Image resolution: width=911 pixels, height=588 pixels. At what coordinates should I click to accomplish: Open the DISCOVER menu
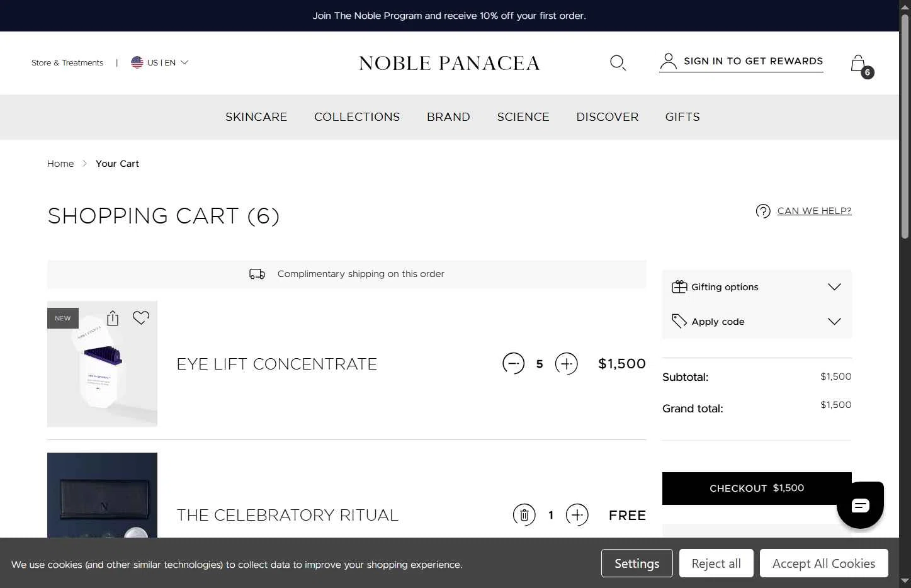click(x=608, y=117)
